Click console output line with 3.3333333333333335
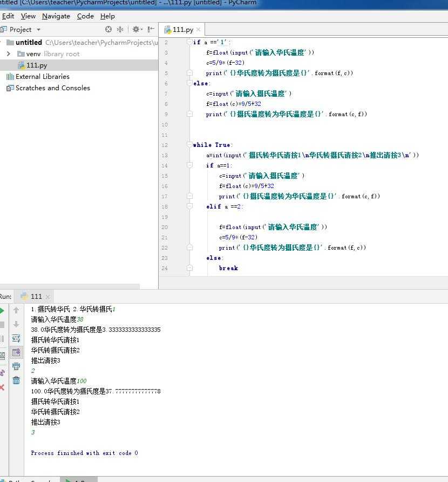448x482 pixels. tap(96, 330)
